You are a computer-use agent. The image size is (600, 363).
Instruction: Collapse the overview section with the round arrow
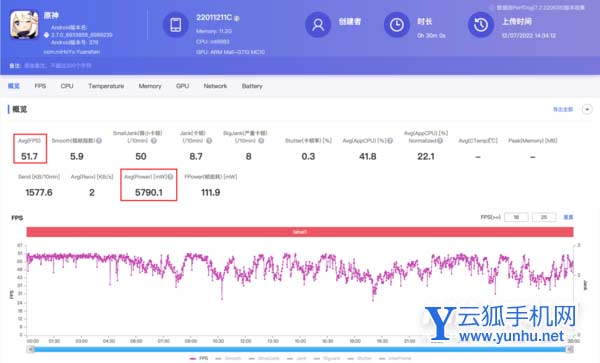coord(587,109)
